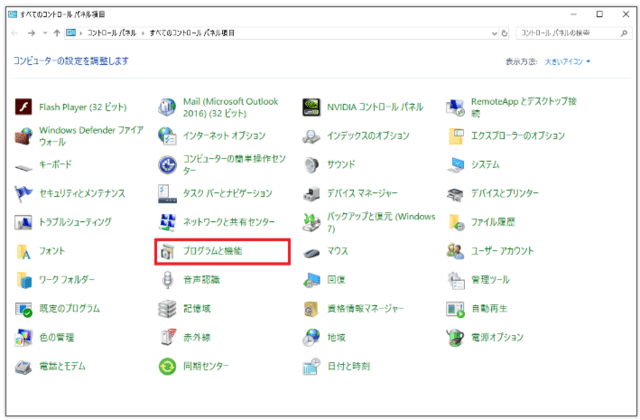Open the タスク バーとナビゲーション icon

point(167,193)
